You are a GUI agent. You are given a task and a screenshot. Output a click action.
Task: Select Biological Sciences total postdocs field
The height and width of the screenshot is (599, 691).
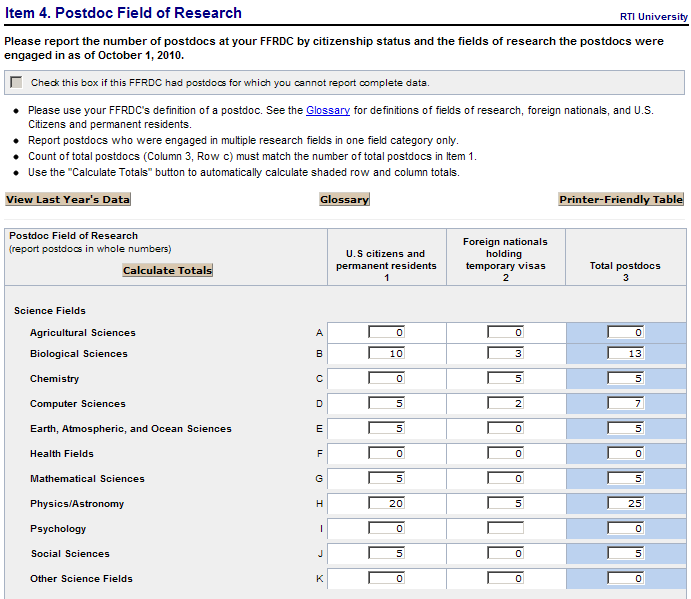point(625,354)
